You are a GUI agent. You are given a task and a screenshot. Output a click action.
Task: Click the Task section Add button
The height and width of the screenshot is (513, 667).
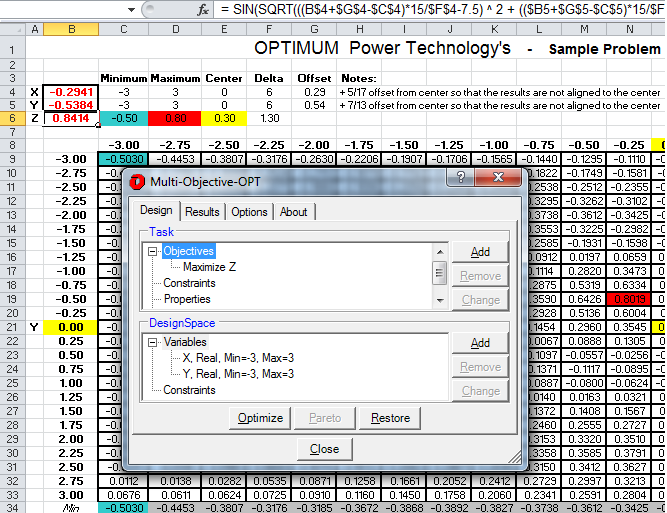pyautogui.click(x=480, y=252)
